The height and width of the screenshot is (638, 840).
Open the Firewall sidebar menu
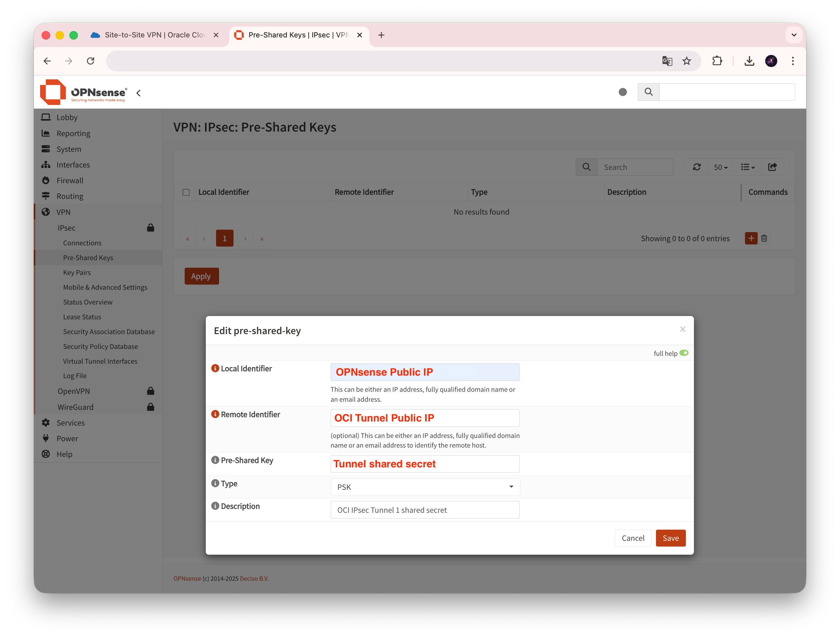tap(70, 181)
